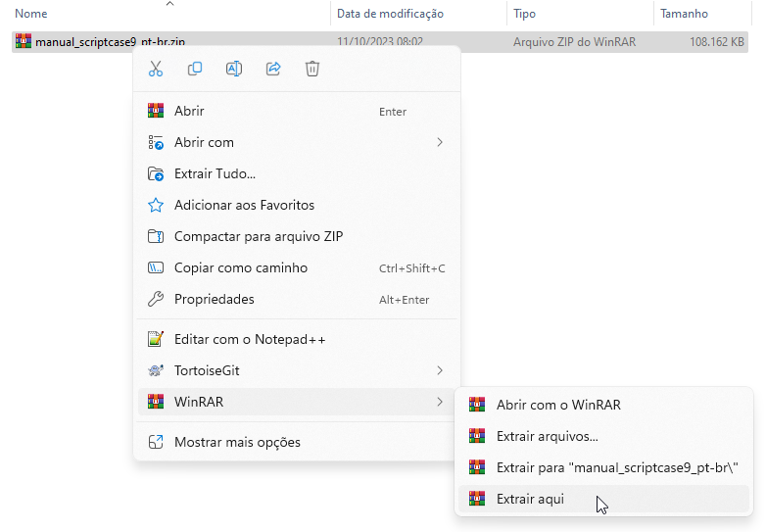This screenshot has height=532, width=766.
Task: Select Extrair aqui in WinRAR submenu
Action: [x=603, y=499]
